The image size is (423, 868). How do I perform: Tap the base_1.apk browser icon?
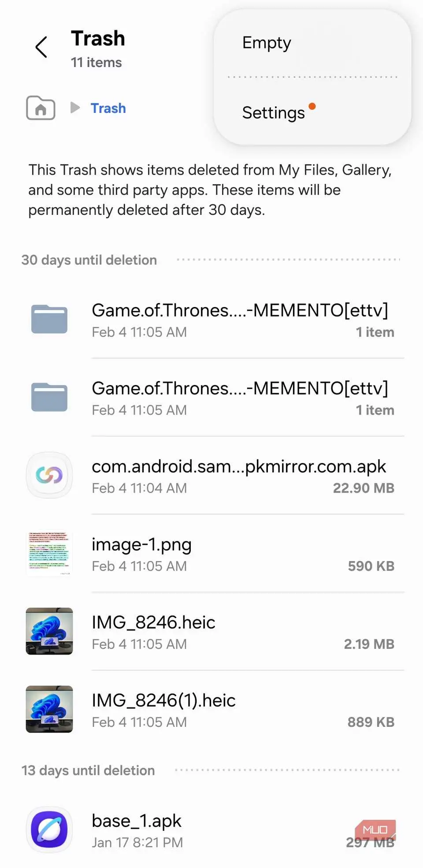coord(49,830)
